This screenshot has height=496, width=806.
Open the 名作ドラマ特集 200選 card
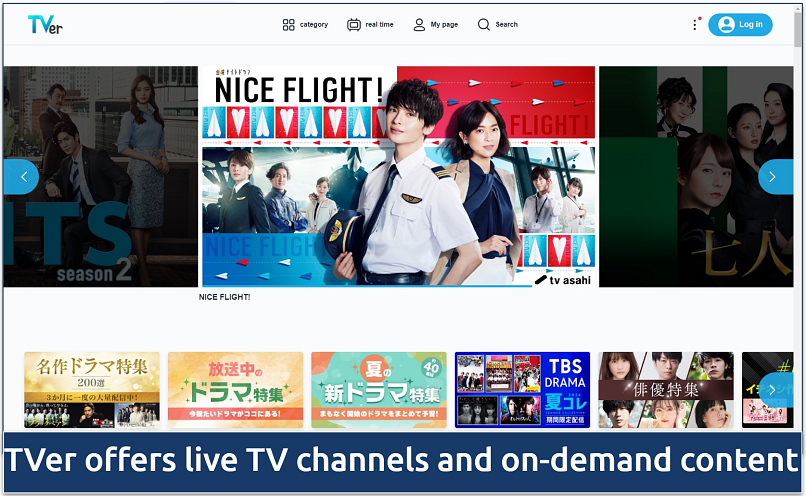[92, 390]
